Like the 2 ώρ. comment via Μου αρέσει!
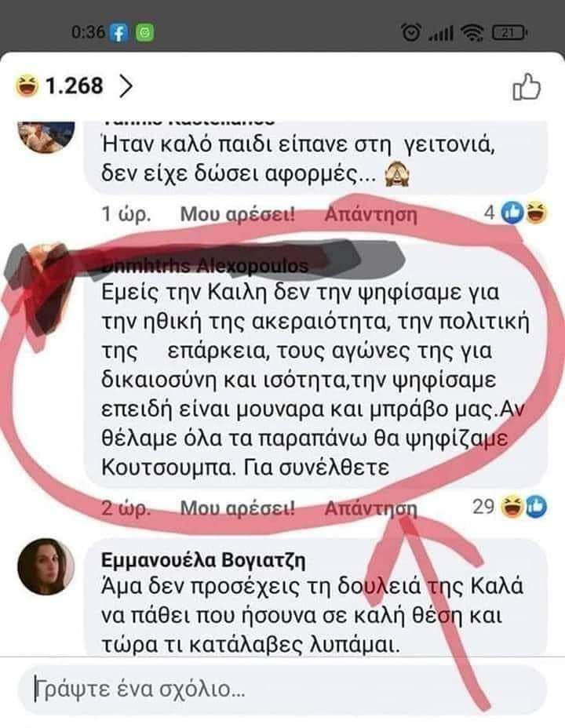Image resolution: width=565 pixels, height=728 pixels. [x=237, y=508]
